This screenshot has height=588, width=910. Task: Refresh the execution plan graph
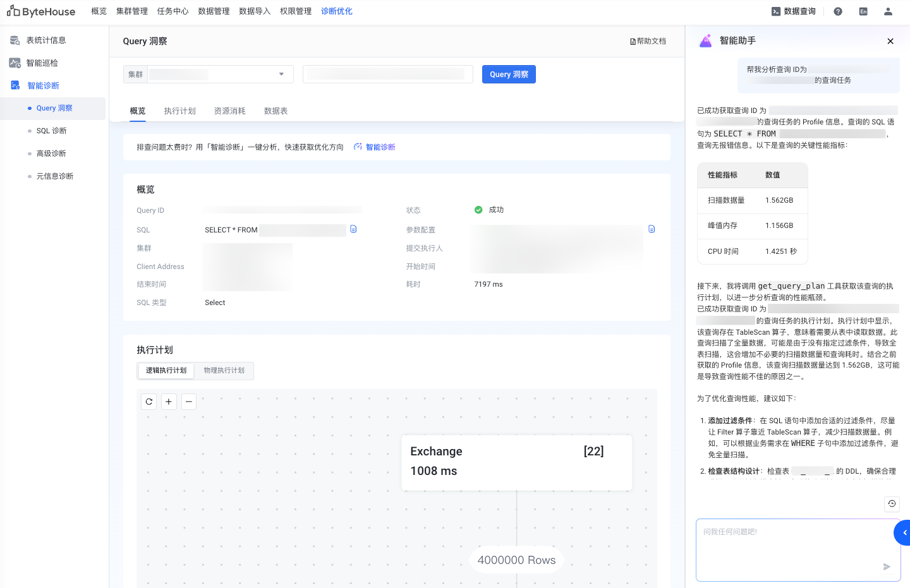coord(149,402)
